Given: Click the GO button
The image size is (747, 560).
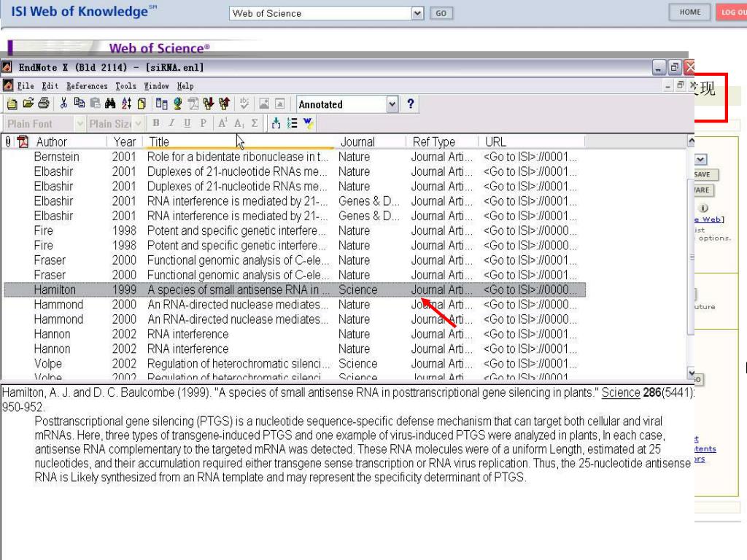Looking at the screenshot, I should point(441,13).
